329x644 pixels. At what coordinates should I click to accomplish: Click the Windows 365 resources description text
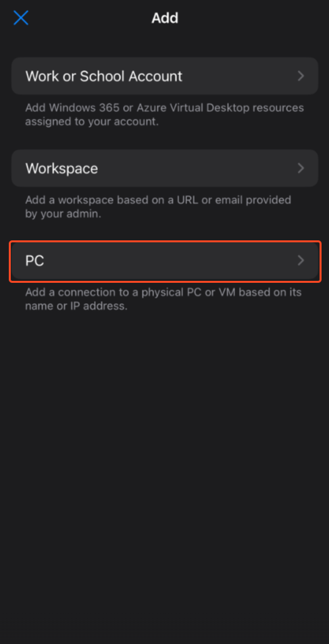click(165, 115)
